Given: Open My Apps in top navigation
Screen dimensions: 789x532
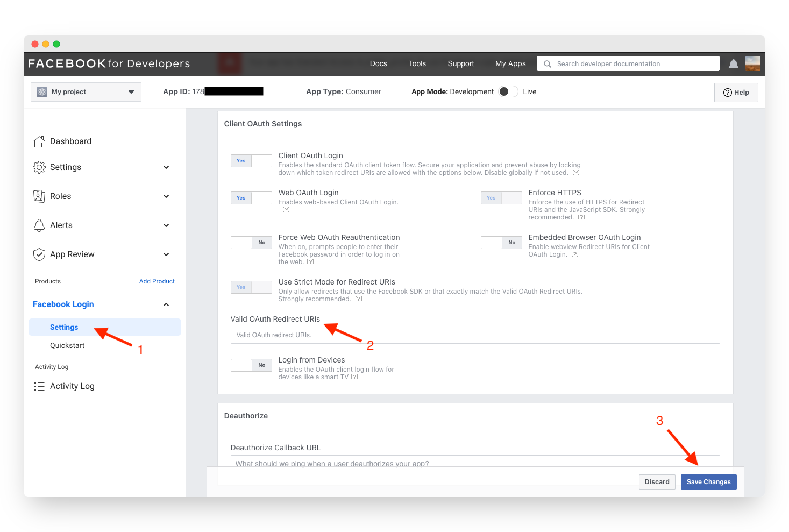Looking at the screenshot, I should (510, 63).
